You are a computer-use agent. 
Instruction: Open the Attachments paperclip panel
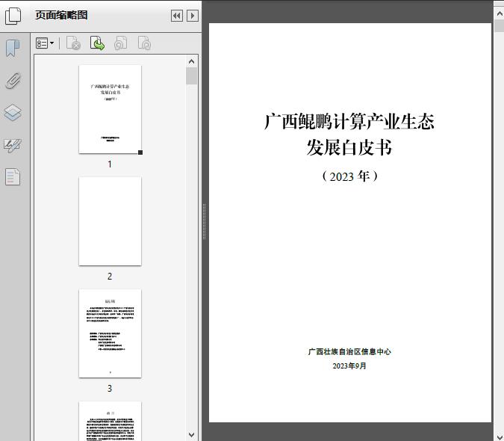coord(13,81)
